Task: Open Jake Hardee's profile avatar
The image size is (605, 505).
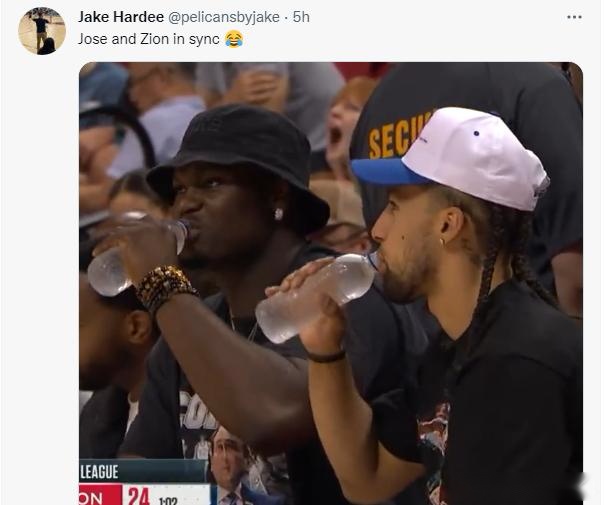Action: point(42,31)
